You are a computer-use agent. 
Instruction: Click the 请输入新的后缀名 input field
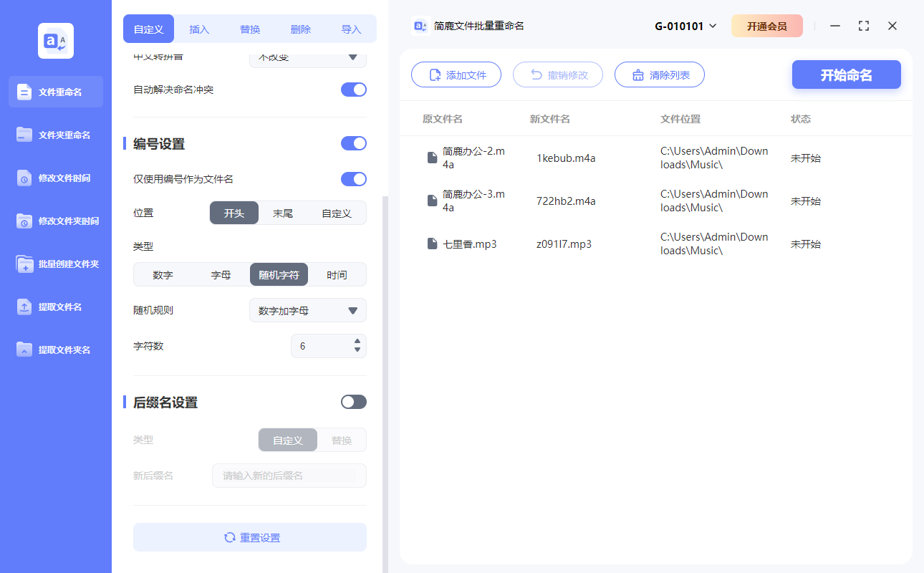pyautogui.click(x=289, y=475)
